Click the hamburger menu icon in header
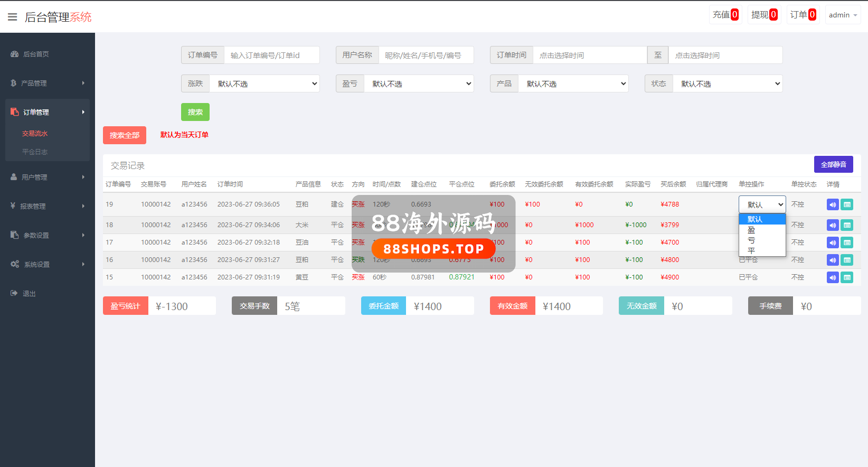 (12, 17)
